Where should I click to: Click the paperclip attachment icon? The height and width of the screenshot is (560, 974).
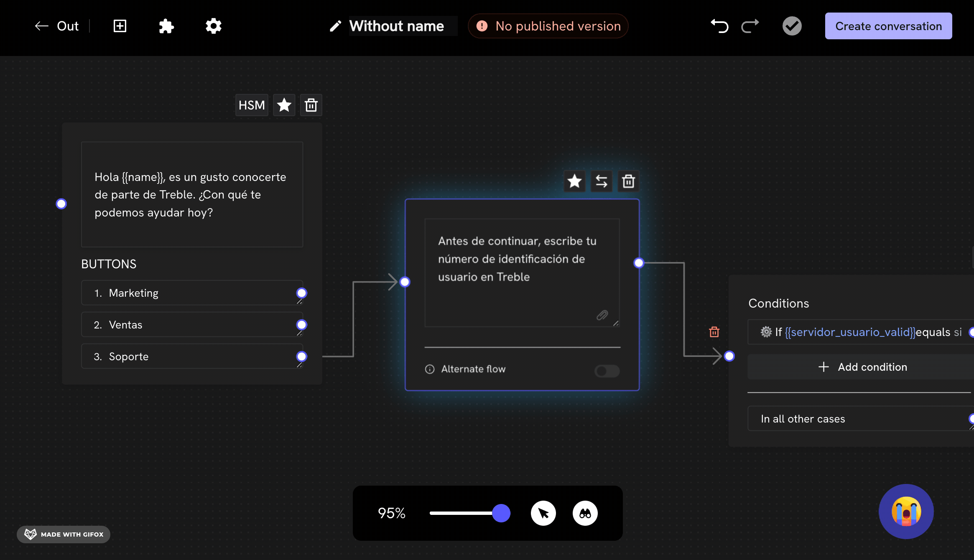pyautogui.click(x=602, y=315)
